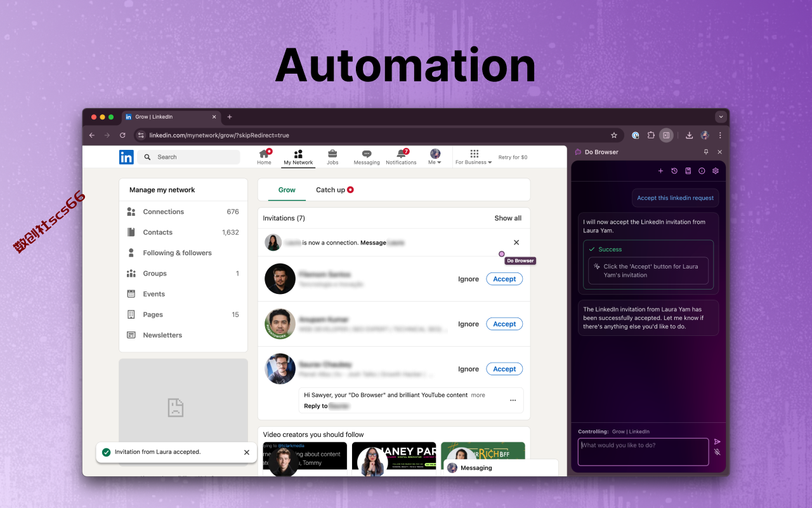The height and width of the screenshot is (508, 812).
Task: Click Show all invitations
Action: (x=508, y=218)
